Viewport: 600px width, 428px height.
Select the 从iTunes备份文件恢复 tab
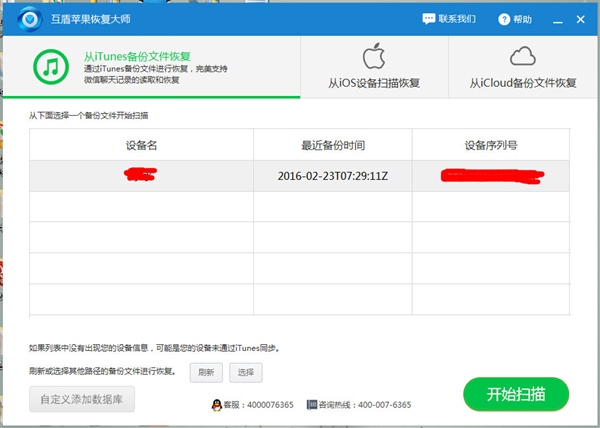click(150, 68)
